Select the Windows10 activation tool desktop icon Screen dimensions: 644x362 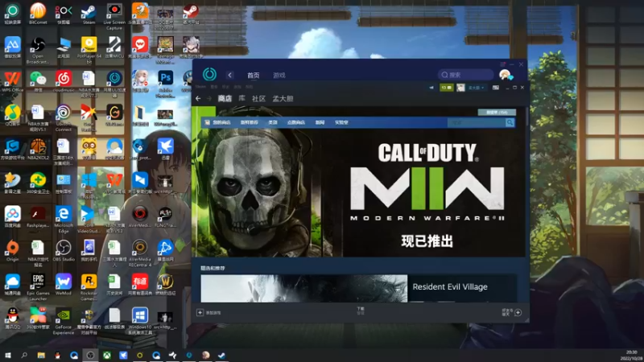click(139, 320)
